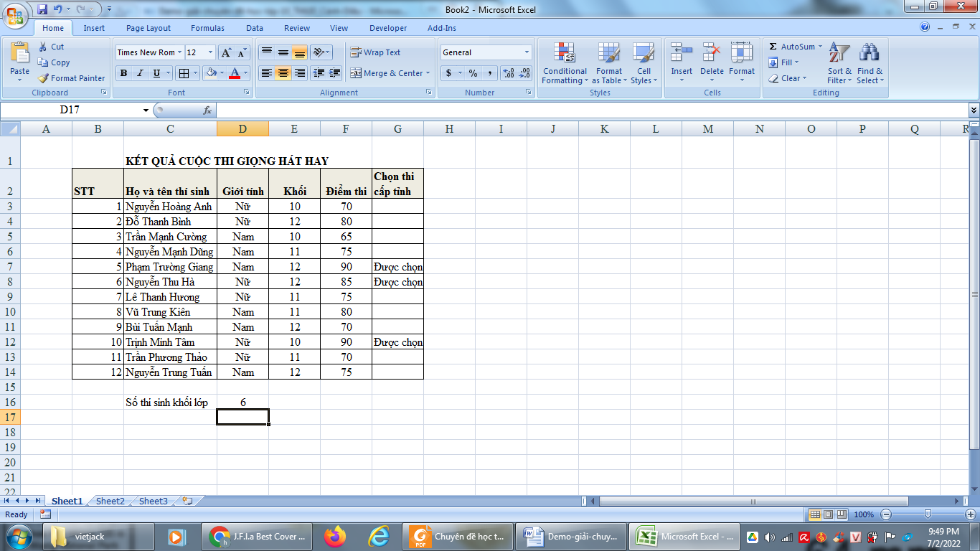
Task: Open the font name dropdown
Action: coord(179,52)
